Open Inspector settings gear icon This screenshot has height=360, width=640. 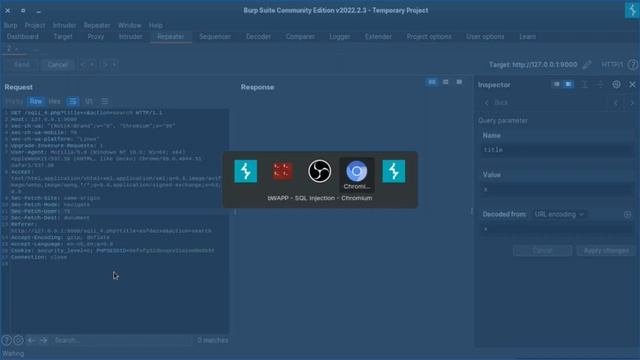pos(616,84)
